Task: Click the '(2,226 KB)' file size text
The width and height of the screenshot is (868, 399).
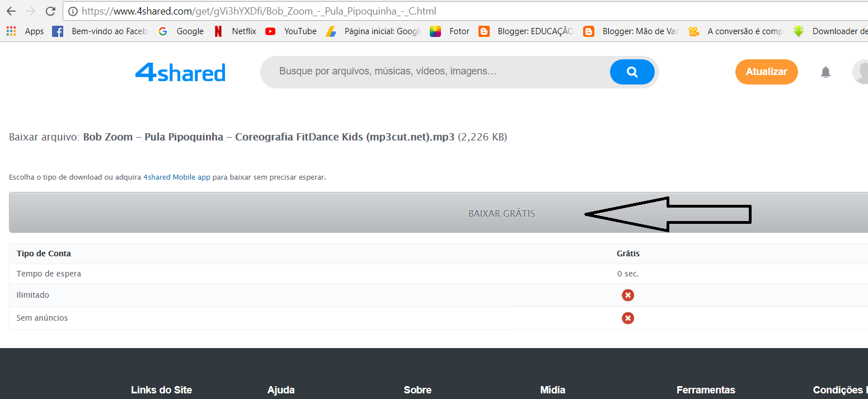Action: point(482,137)
